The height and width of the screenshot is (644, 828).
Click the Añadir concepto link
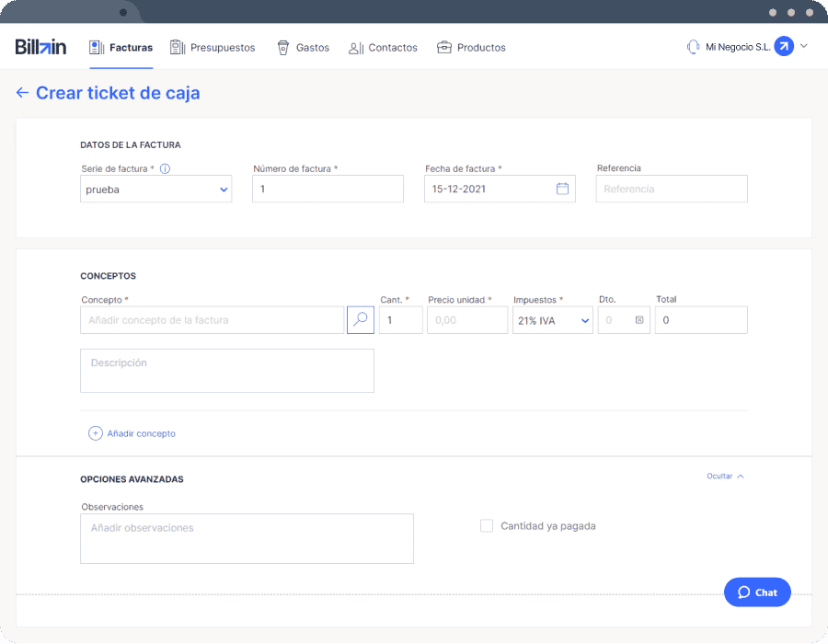click(x=141, y=433)
